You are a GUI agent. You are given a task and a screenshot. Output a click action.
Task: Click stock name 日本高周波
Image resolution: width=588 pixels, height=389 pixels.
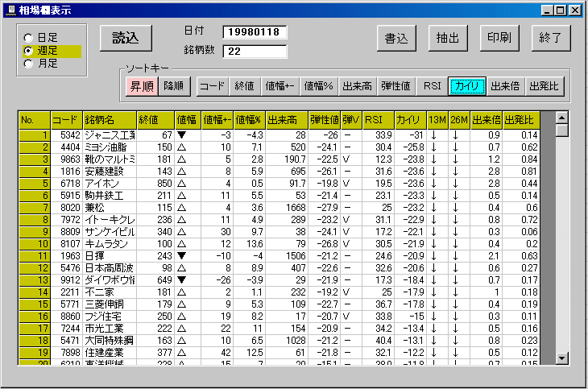click(109, 268)
